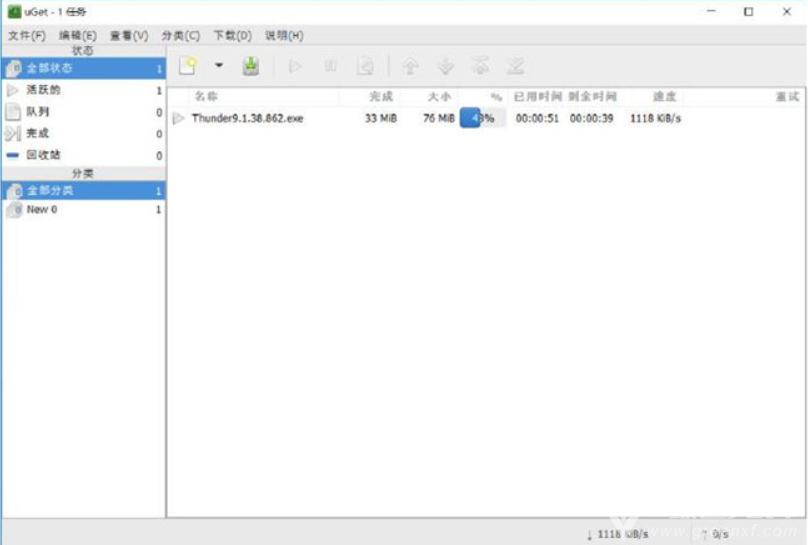Select 队列 status filter

coord(83,112)
